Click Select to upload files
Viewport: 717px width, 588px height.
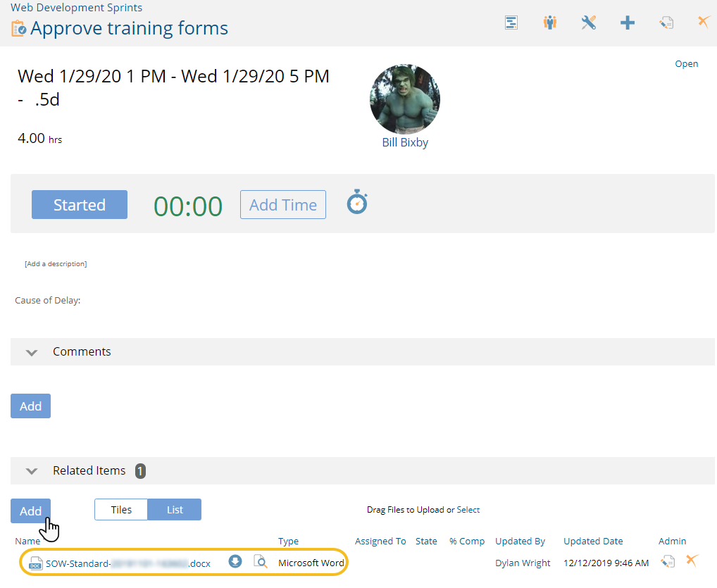tap(468, 510)
